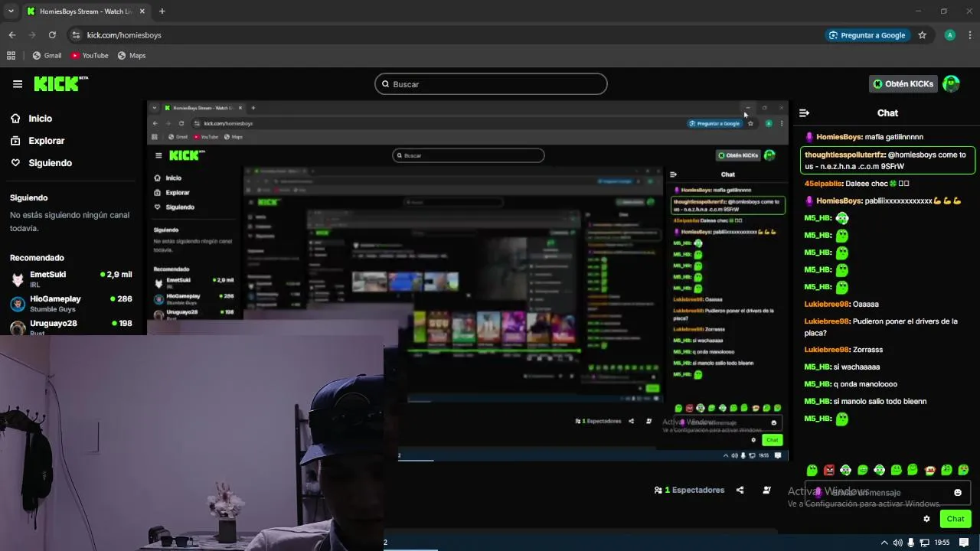The width and height of the screenshot is (980, 551).
Task: Click the Chat panel title
Action: (x=887, y=112)
